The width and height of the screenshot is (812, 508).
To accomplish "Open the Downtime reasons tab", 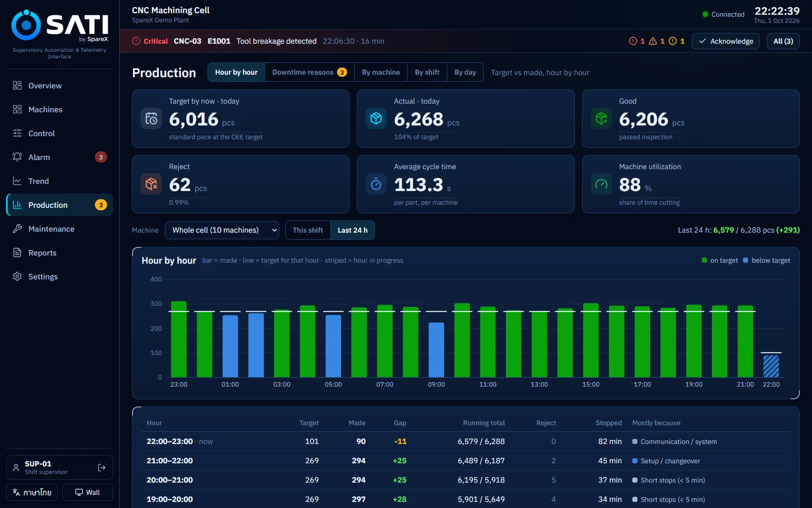I will 310,72.
